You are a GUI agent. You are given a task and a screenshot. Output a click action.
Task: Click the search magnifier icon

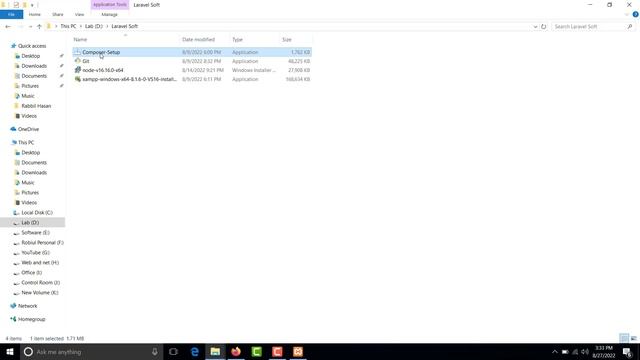pyautogui.click(x=630, y=27)
